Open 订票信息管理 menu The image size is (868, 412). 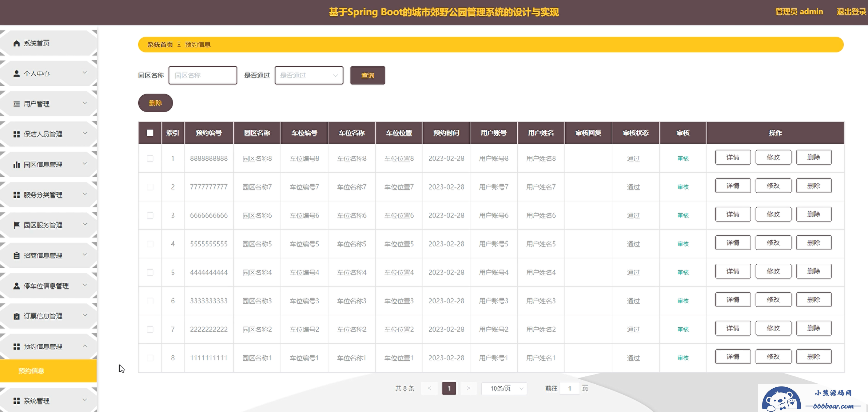(x=49, y=316)
